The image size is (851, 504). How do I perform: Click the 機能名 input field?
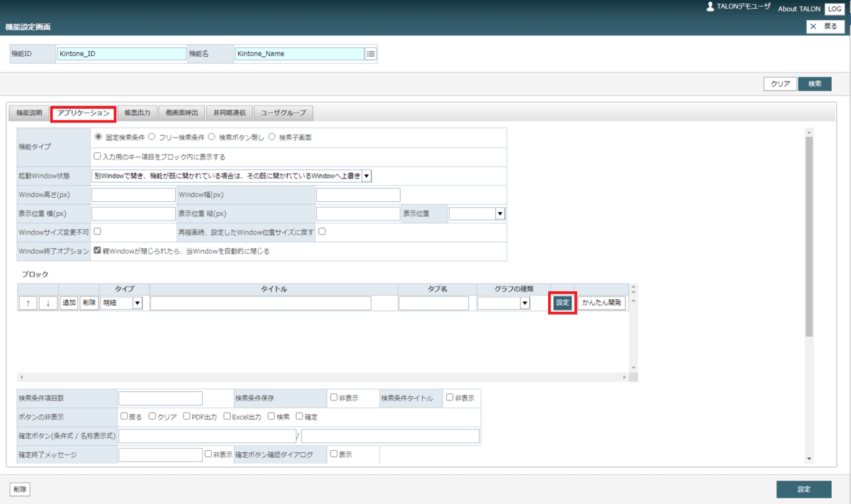[299, 54]
